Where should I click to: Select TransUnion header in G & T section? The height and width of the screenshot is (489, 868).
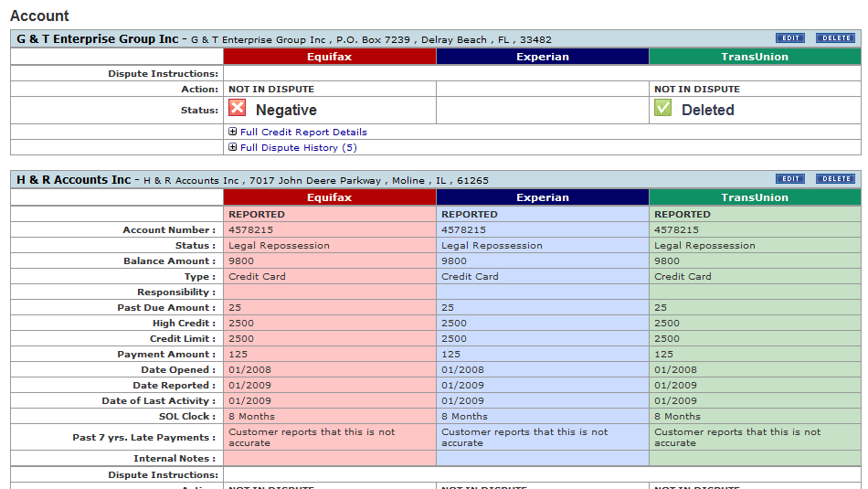[755, 57]
